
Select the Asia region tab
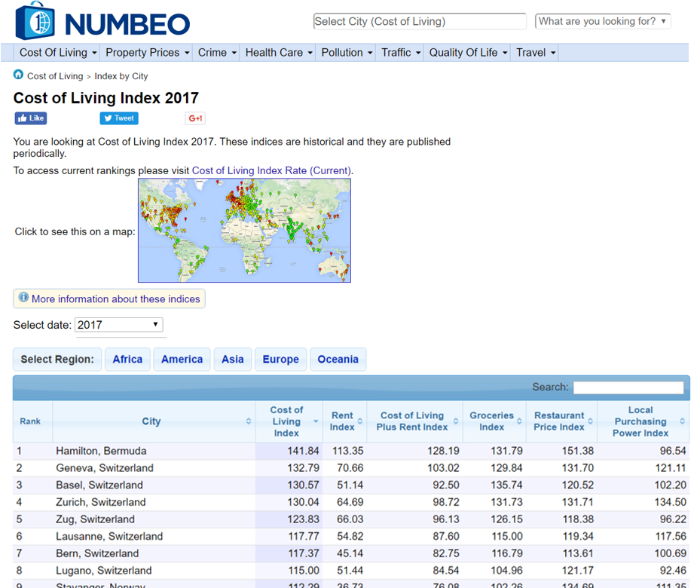coord(233,360)
